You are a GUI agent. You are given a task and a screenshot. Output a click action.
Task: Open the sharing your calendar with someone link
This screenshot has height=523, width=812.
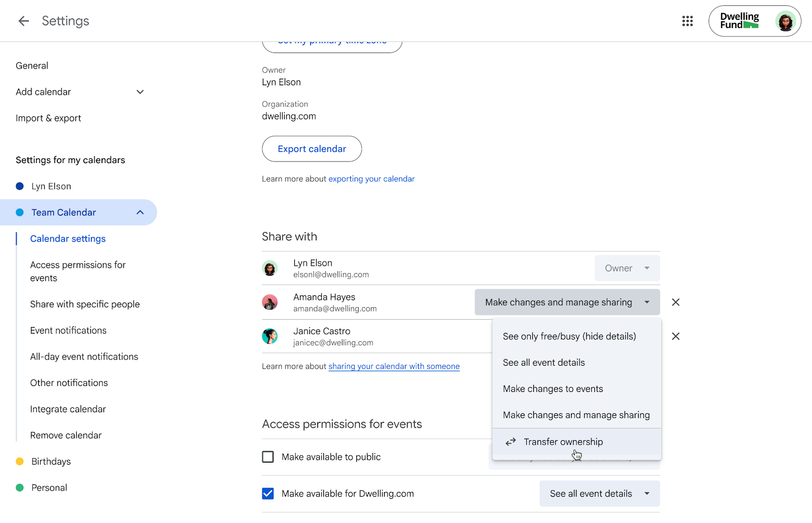394,366
